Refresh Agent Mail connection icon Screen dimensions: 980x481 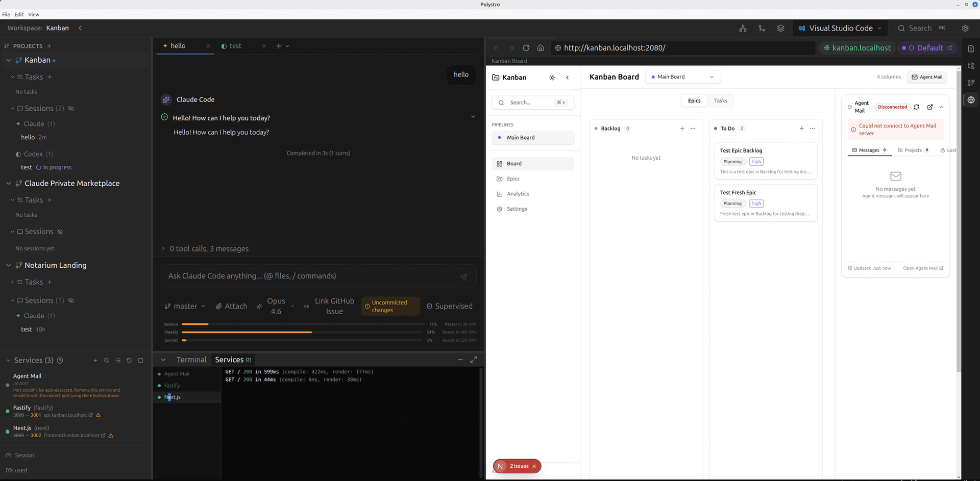tap(916, 107)
